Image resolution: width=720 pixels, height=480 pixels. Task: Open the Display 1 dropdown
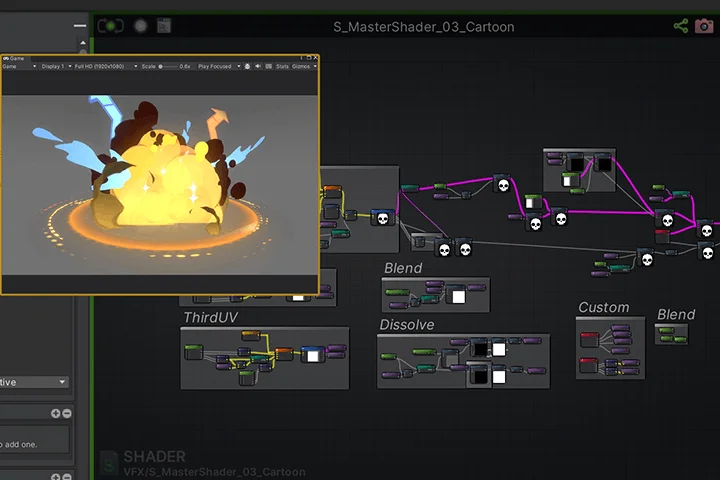point(56,67)
